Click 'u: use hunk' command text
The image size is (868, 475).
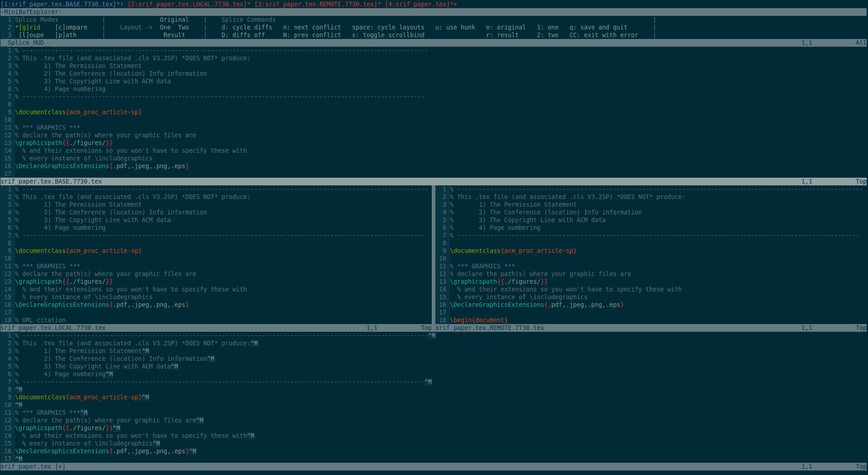pyautogui.click(x=455, y=27)
